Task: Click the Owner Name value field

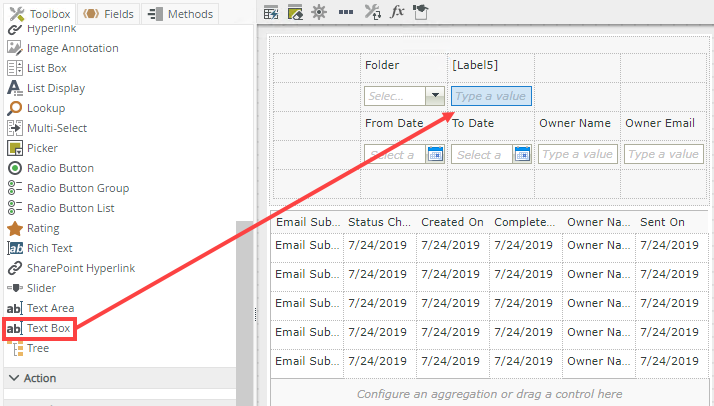Action: [578, 154]
